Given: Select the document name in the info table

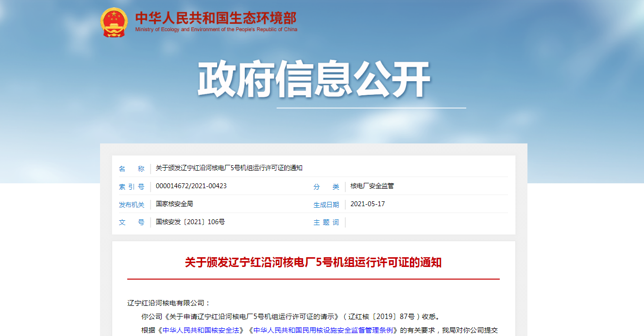Looking at the screenshot, I should click(x=229, y=168).
